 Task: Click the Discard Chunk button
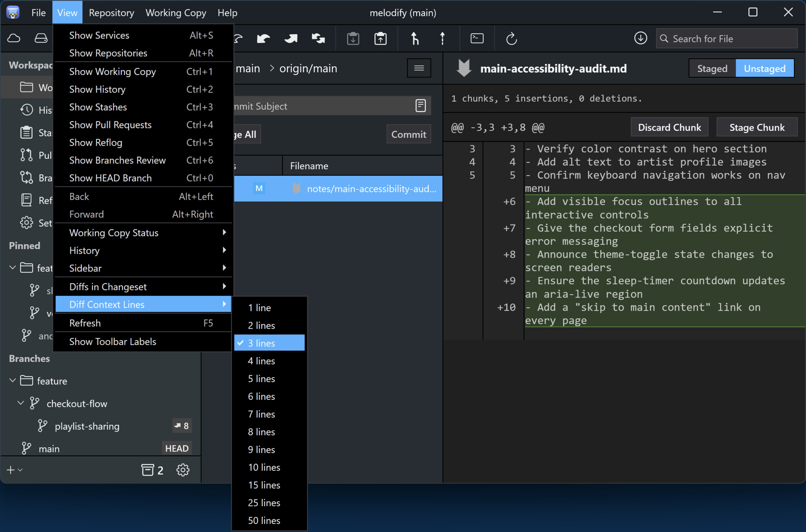669,127
